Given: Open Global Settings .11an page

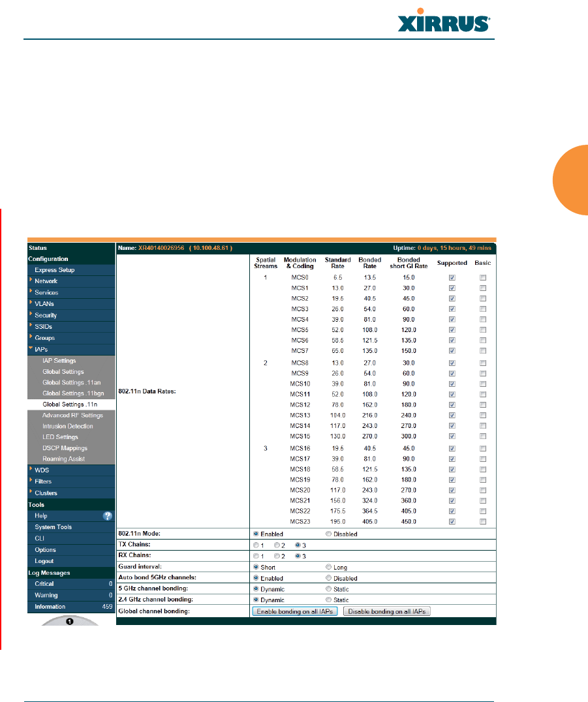Looking at the screenshot, I should coord(72,382).
